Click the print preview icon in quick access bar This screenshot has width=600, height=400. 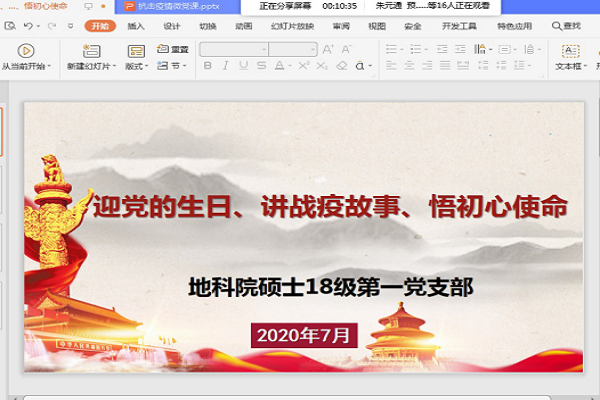point(10,26)
